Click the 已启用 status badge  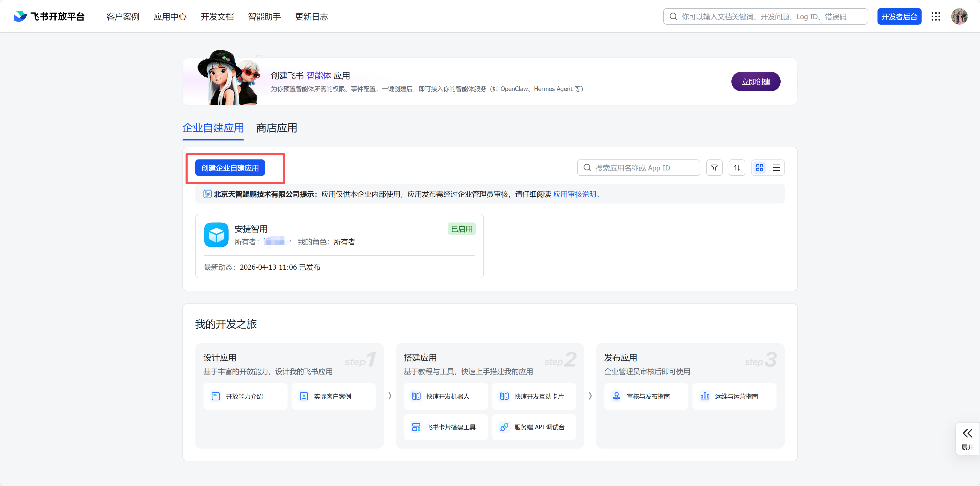pos(462,229)
